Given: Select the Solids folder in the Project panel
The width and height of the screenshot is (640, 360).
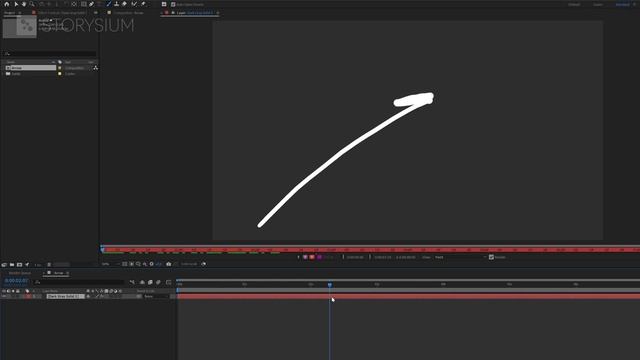Looking at the screenshot, I should tap(16, 74).
